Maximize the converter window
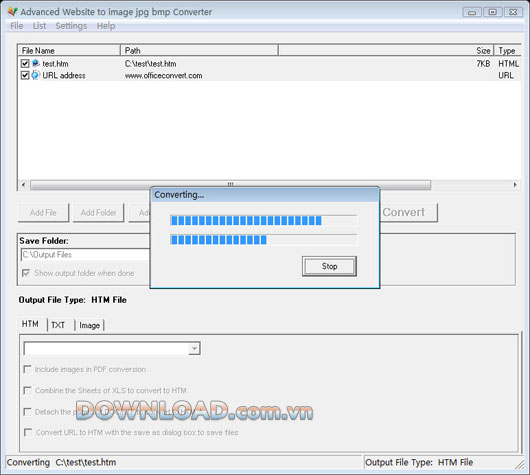Image resolution: width=530 pixels, height=475 pixels. (492, 12)
